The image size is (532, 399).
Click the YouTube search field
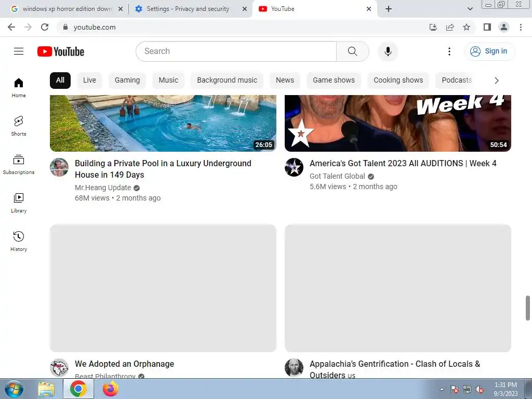click(236, 51)
